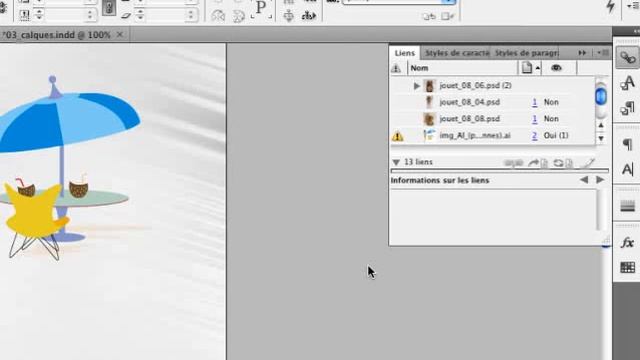Open the Stroke panel dock icon
The width and height of the screenshot is (640, 360).
(627, 206)
